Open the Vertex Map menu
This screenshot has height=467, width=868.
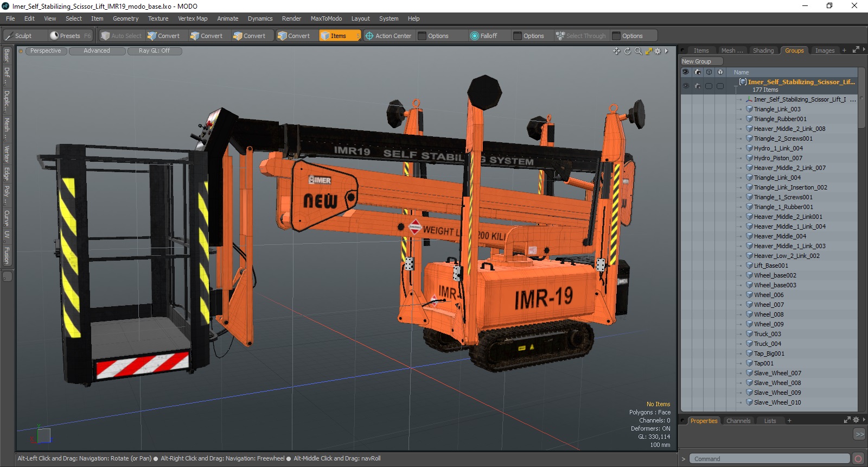coord(193,18)
